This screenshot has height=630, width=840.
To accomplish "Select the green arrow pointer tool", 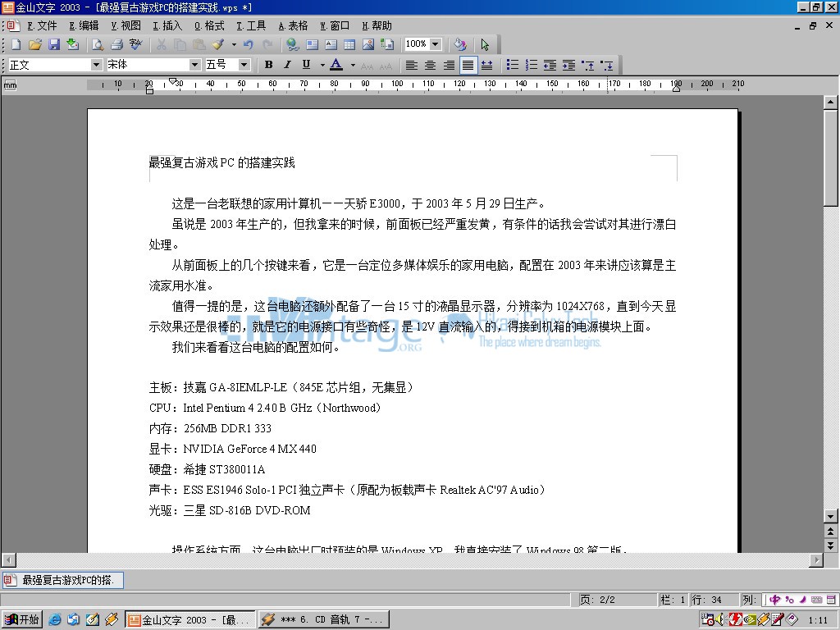I will [x=485, y=44].
